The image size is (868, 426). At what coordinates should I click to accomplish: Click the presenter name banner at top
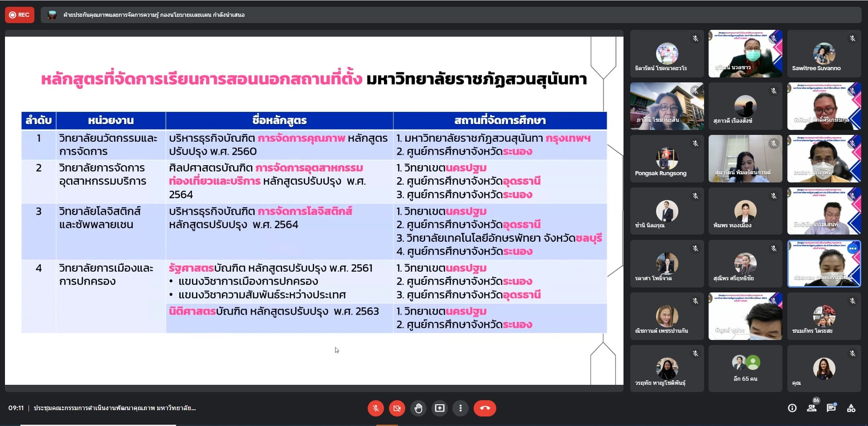tap(154, 15)
